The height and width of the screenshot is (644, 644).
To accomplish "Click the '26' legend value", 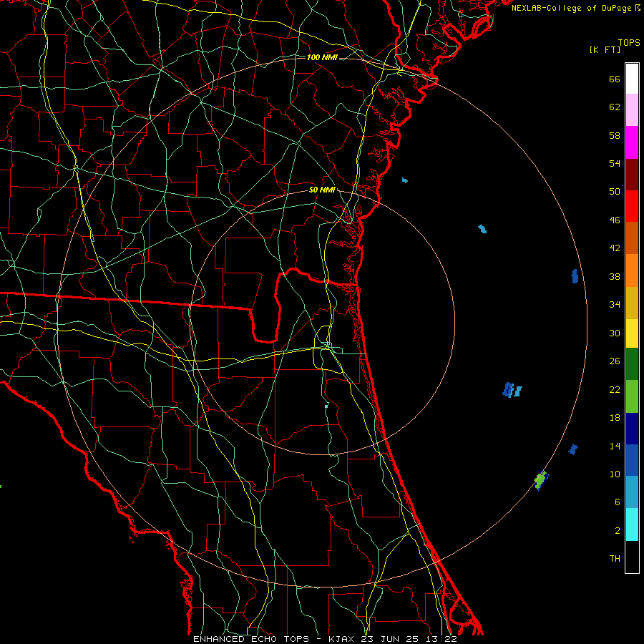I will point(615,361).
